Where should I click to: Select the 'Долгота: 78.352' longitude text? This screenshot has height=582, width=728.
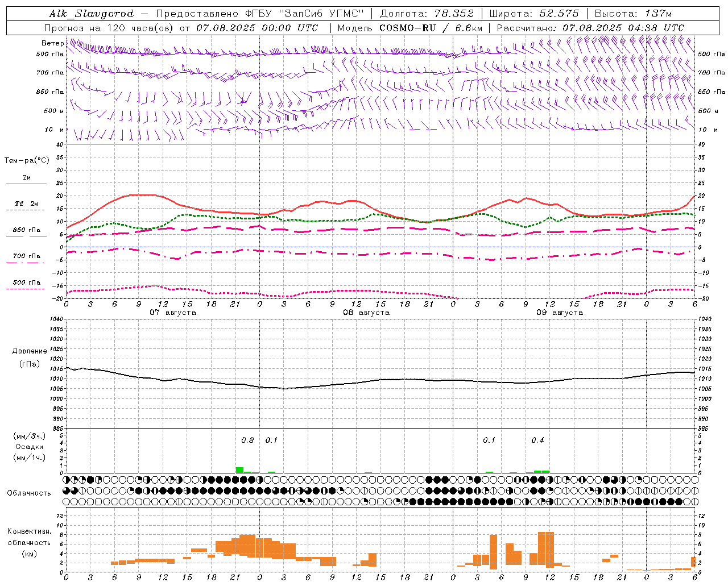pyautogui.click(x=427, y=14)
